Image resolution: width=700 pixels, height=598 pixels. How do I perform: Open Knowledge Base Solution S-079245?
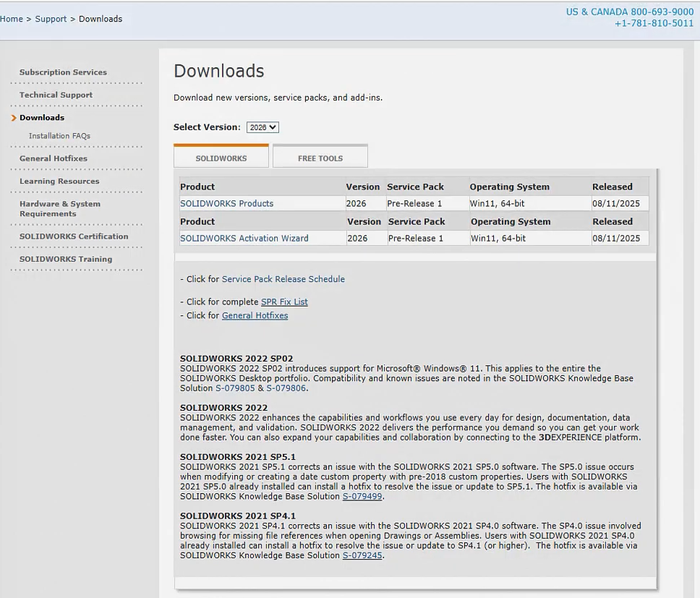[362, 556]
